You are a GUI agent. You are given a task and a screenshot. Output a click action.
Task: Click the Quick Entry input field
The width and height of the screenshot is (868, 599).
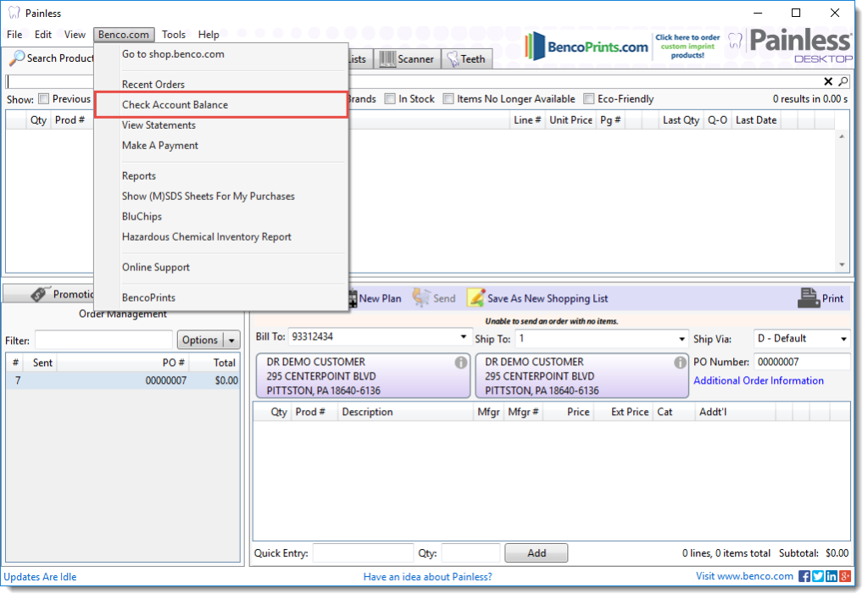click(363, 553)
